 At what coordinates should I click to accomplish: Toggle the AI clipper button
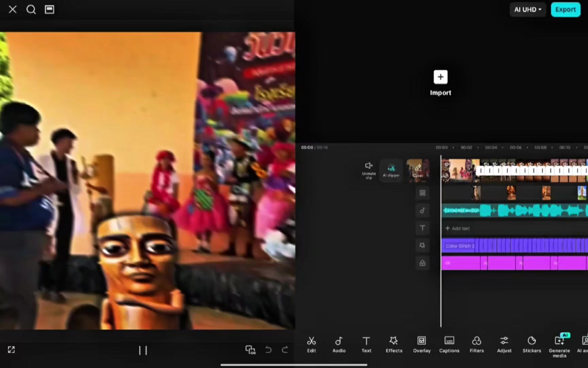tap(391, 170)
